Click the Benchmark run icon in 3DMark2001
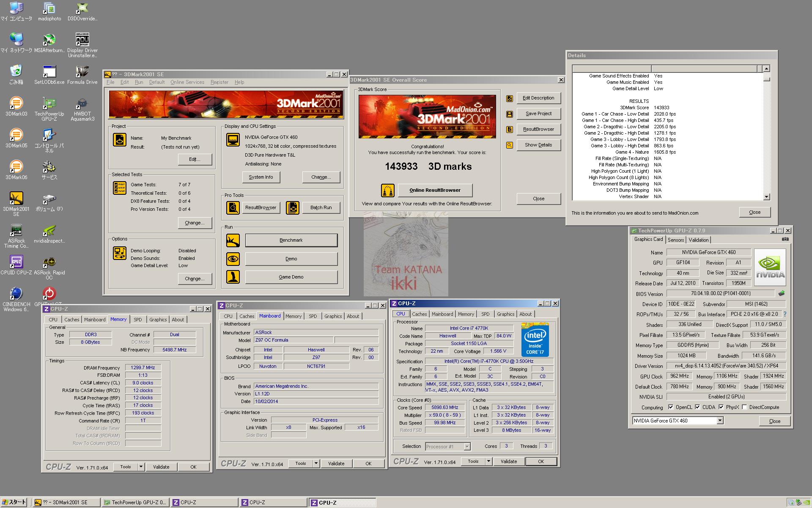The image size is (812, 508). coord(233,240)
